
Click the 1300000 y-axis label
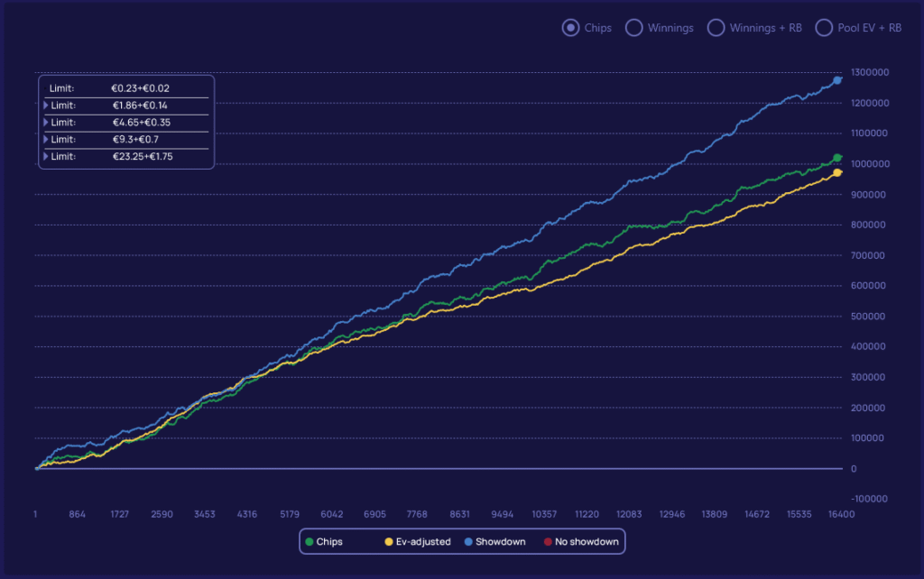pyautogui.click(x=870, y=72)
